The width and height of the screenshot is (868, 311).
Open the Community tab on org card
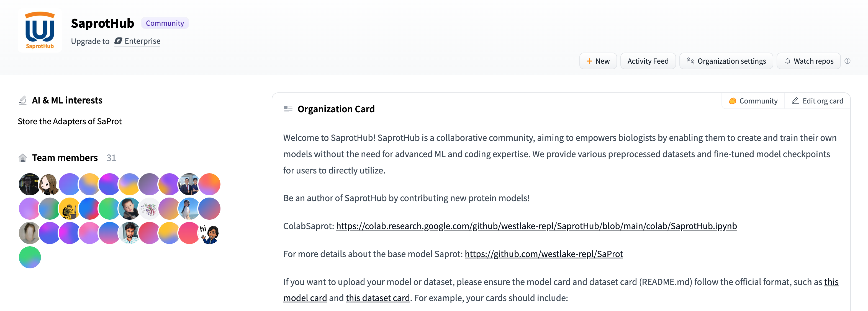point(753,101)
